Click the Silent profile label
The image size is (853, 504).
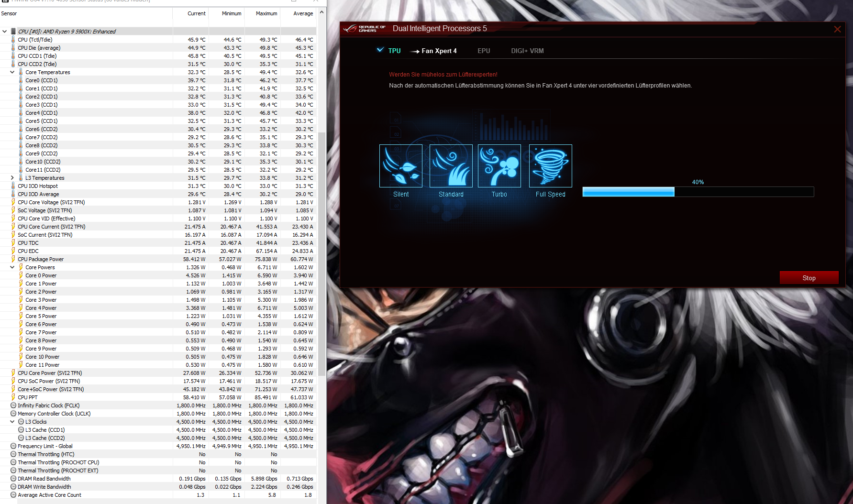click(401, 194)
